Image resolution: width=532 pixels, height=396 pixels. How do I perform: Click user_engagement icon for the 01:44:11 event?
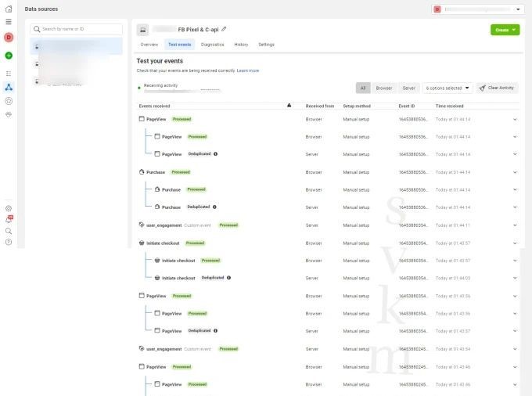click(x=142, y=225)
